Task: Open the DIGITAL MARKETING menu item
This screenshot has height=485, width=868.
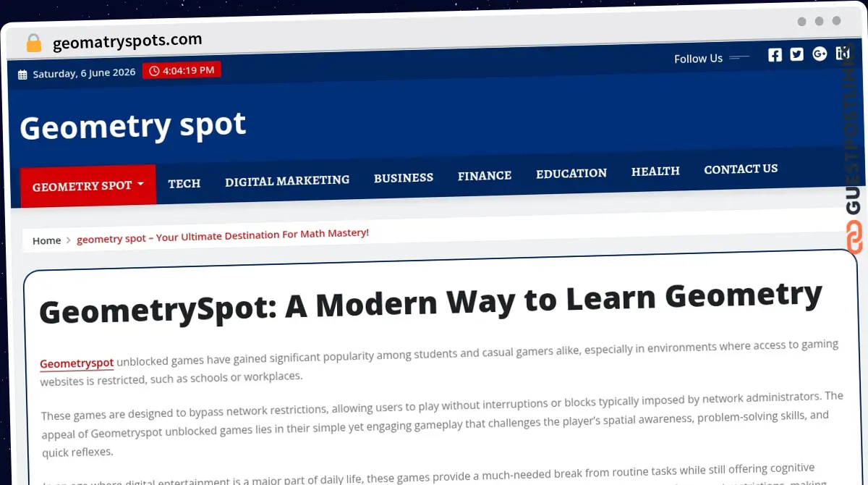Action: [x=287, y=180]
